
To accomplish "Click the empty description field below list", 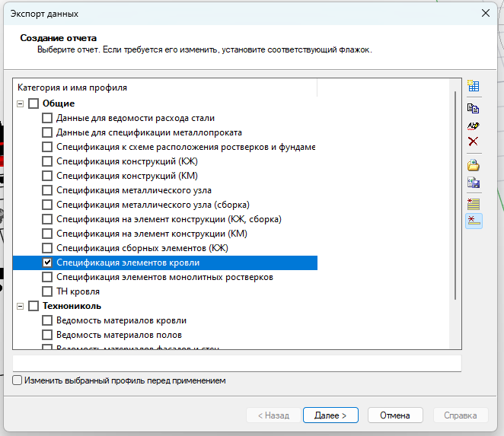I will tap(237, 363).
